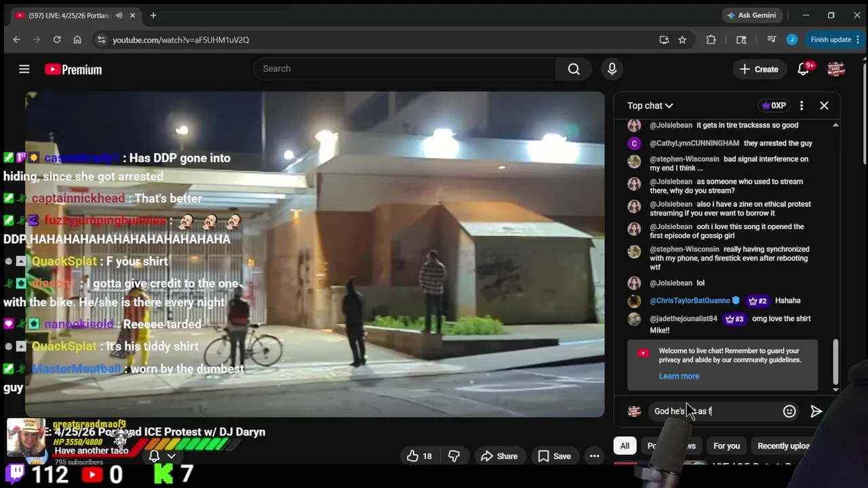Open Chrome profile avatar J
Image resolution: width=868 pixels, height=488 pixels.
[791, 40]
